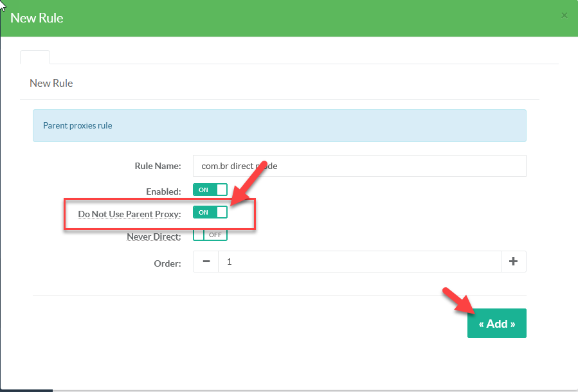
Task: Click the Never Direct label
Action: [154, 236]
